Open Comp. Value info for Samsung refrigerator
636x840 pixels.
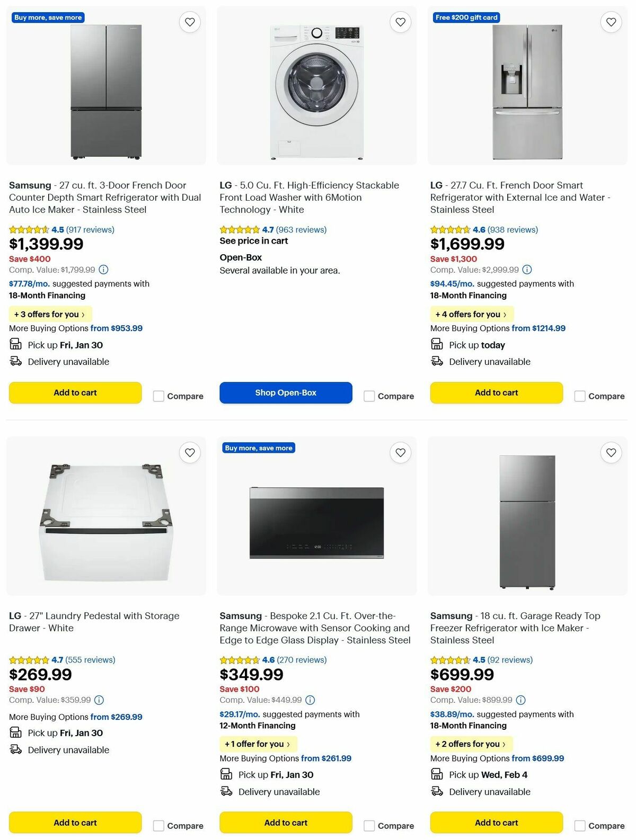click(103, 270)
